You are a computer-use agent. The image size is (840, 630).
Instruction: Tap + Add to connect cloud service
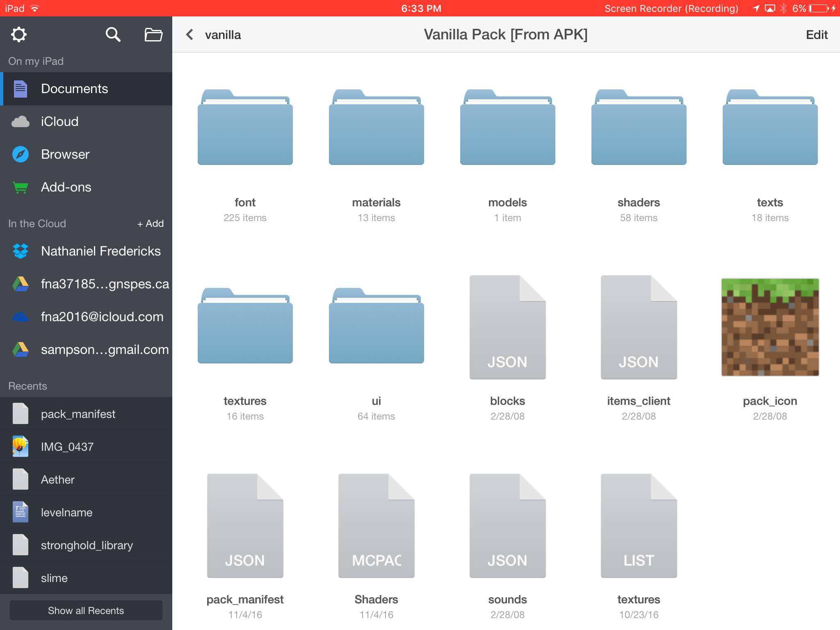click(151, 224)
